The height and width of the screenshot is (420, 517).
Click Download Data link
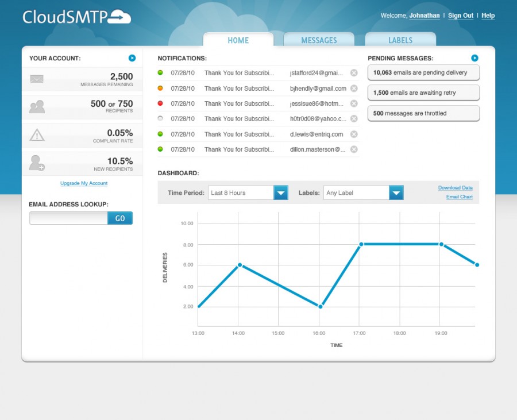coord(456,187)
